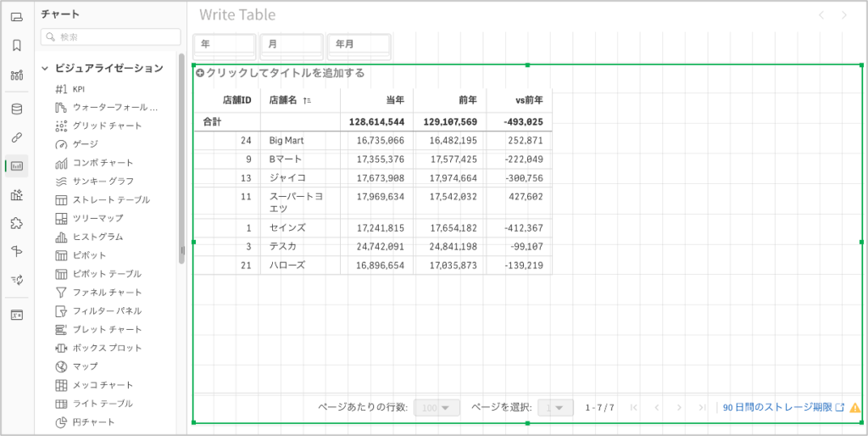Click the warning triangle icon in table footer

pyautogui.click(x=854, y=407)
